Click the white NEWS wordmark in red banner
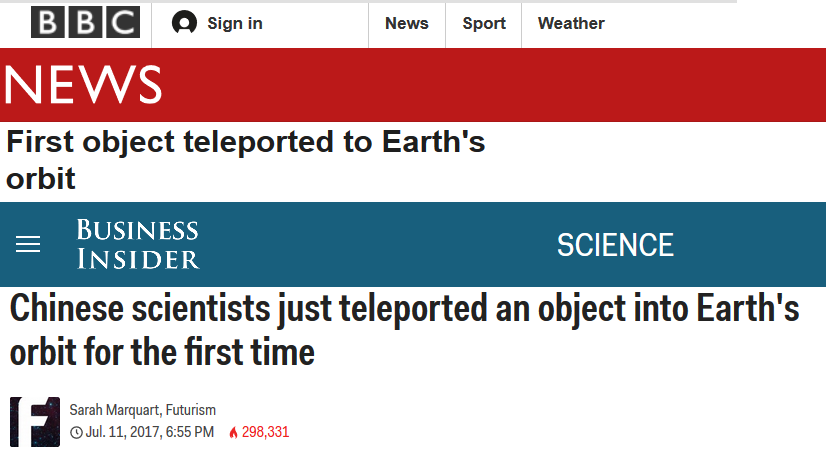 (x=83, y=85)
